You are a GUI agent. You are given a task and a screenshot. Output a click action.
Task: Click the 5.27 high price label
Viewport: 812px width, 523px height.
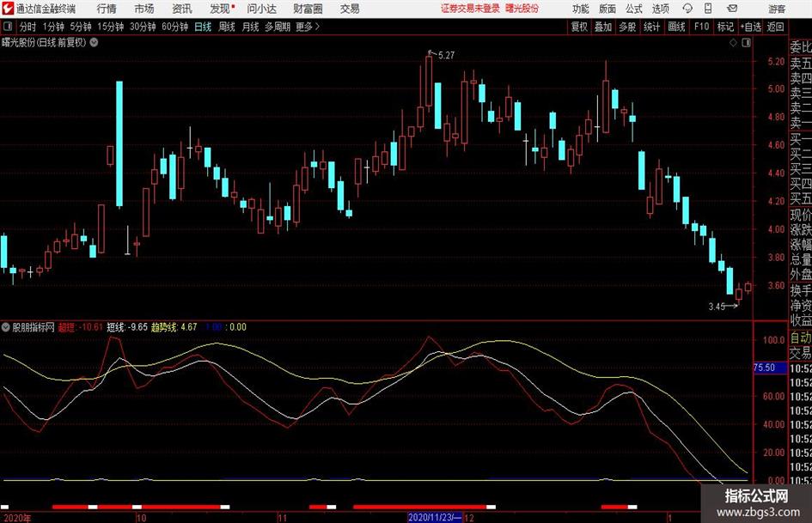(x=446, y=55)
